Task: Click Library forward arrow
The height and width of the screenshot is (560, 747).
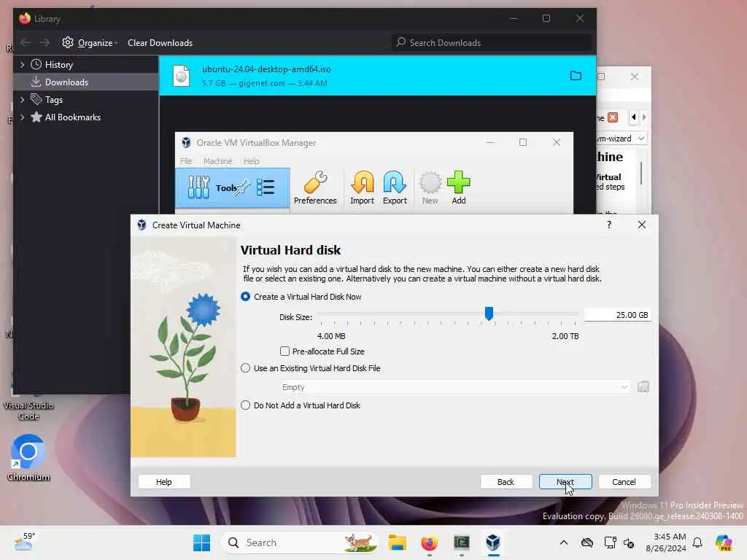Action: [x=44, y=42]
